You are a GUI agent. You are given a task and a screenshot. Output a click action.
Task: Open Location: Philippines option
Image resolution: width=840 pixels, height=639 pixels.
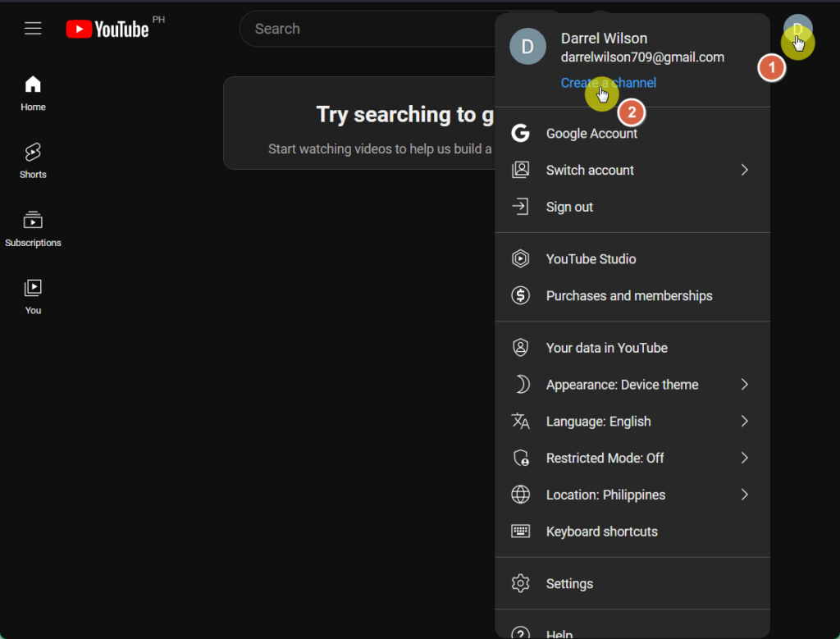632,495
